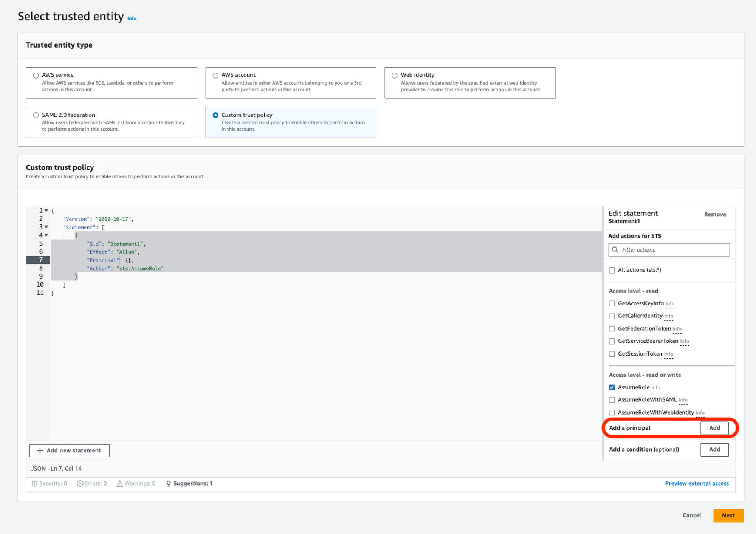Viewport: 756px width, 534px height.
Task: Uncheck the AssumeRole action checkbox
Action: coord(612,387)
